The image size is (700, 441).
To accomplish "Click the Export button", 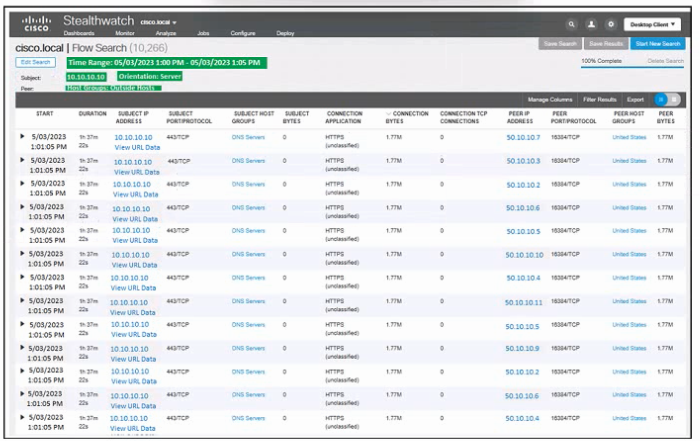I will [634, 100].
